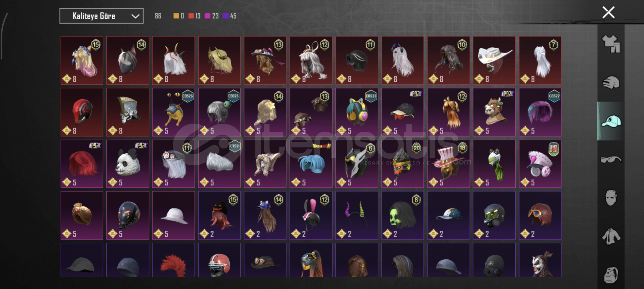Open the backpack category icon at bottom
Viewport: 644px width, 289px height.
[x=611, y=275]
